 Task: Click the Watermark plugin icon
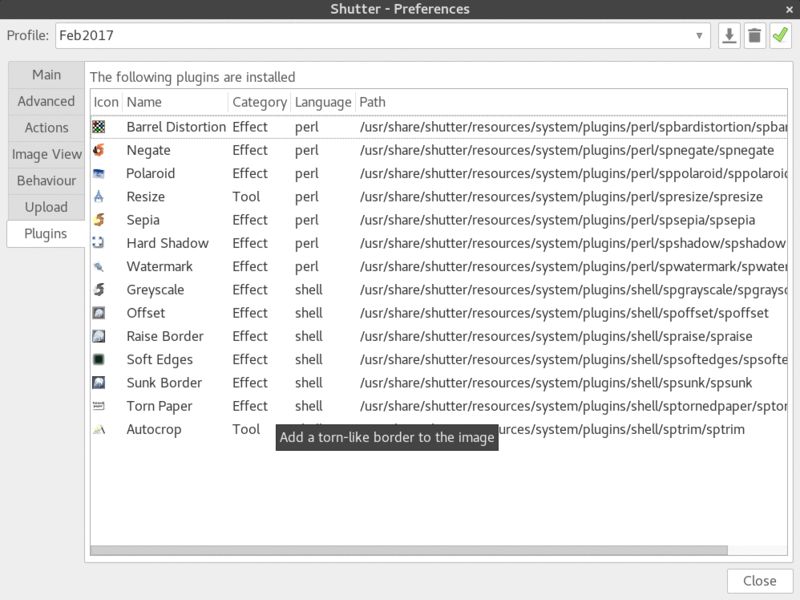click(x=98, y=266)
